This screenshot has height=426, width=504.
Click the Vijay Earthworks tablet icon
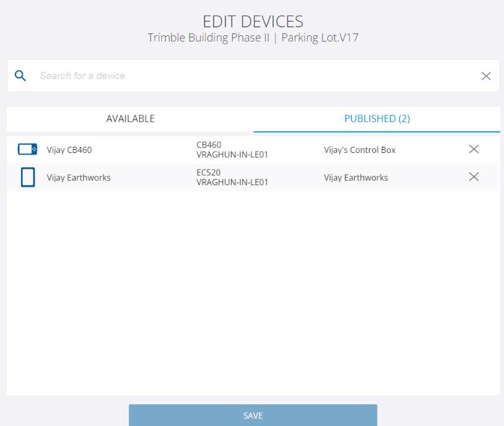[27, 178]
